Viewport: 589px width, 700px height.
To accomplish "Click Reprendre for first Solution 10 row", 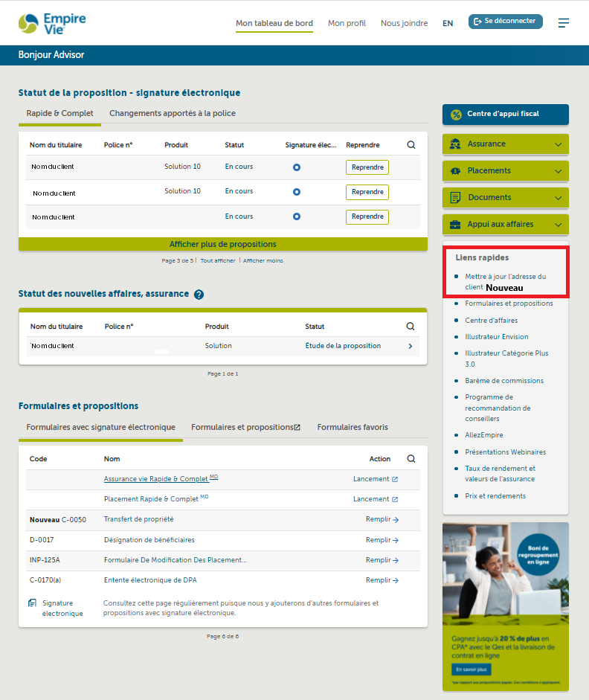I will pos(367,167).
